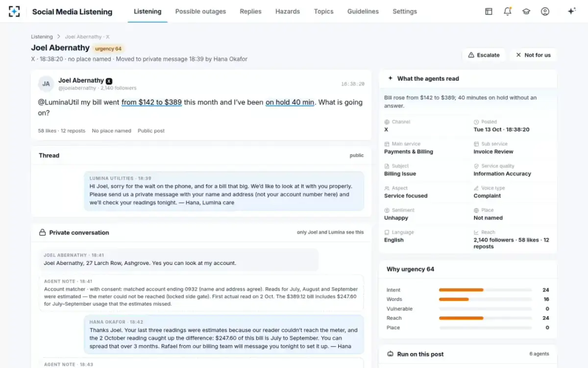Click the chart icon beside Reach label
The width and height of the screenshot is (588, 368).
(x=476, y=232)
